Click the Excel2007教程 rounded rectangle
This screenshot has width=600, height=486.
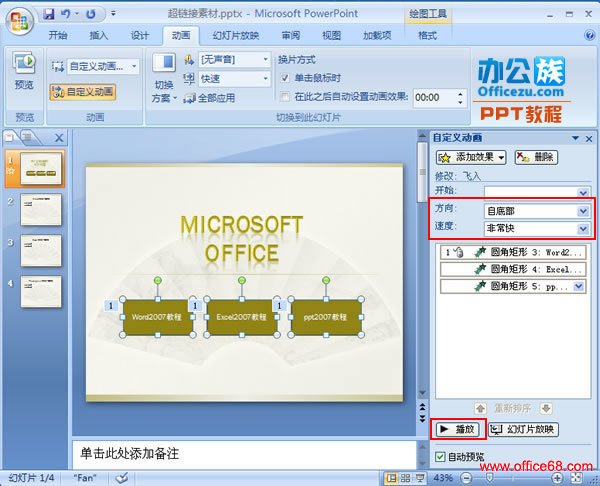tap(241, 317)
